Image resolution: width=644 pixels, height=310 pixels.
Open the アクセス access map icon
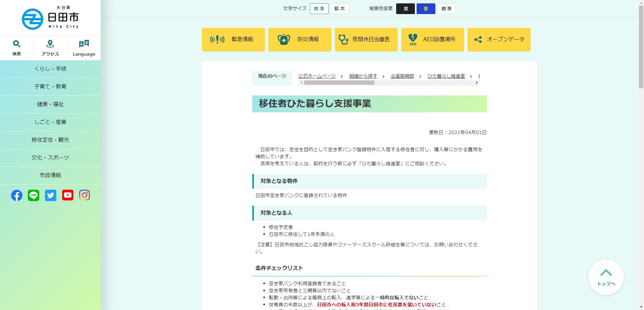pyautogui.click(x=50, y=47)
